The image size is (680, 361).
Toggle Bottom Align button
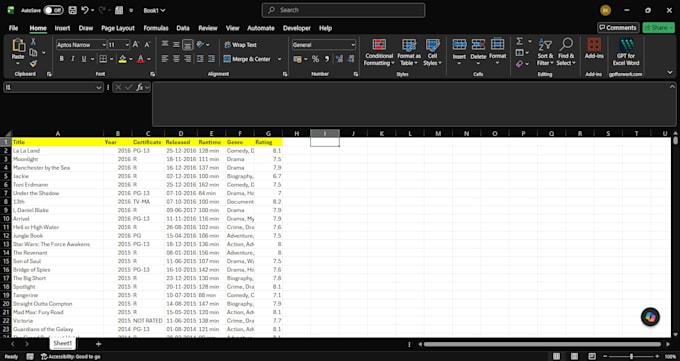point(187,44)
